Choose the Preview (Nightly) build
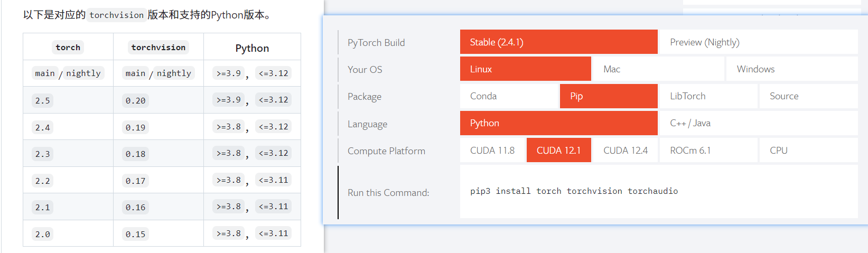 point(759,42)
